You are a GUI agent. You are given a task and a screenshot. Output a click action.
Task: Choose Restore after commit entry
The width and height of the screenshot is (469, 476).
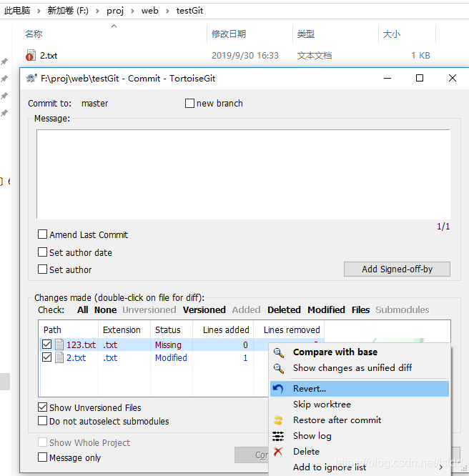coord(360,420)
